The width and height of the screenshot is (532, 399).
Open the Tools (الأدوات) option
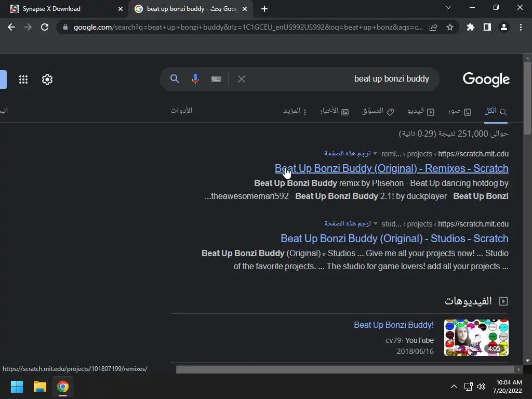coord(181,111)
